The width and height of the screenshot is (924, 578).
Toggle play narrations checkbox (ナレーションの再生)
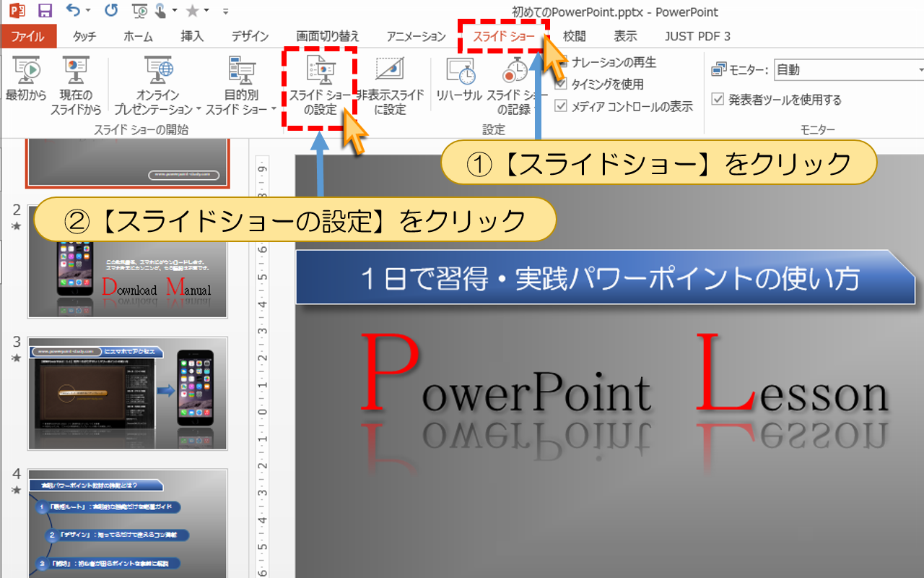pyautogui.click(x=561, y=63)
